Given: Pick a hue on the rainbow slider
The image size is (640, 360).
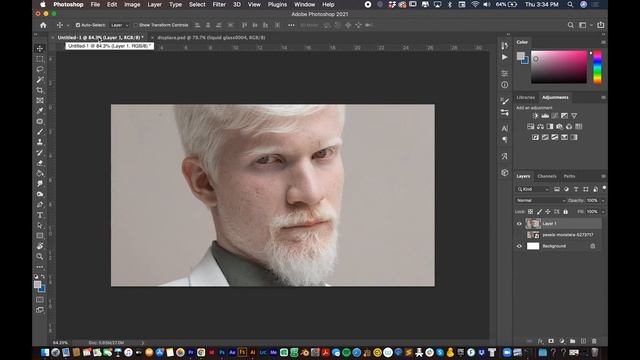Looking at the screenshot, I should [x=597, y=67].
